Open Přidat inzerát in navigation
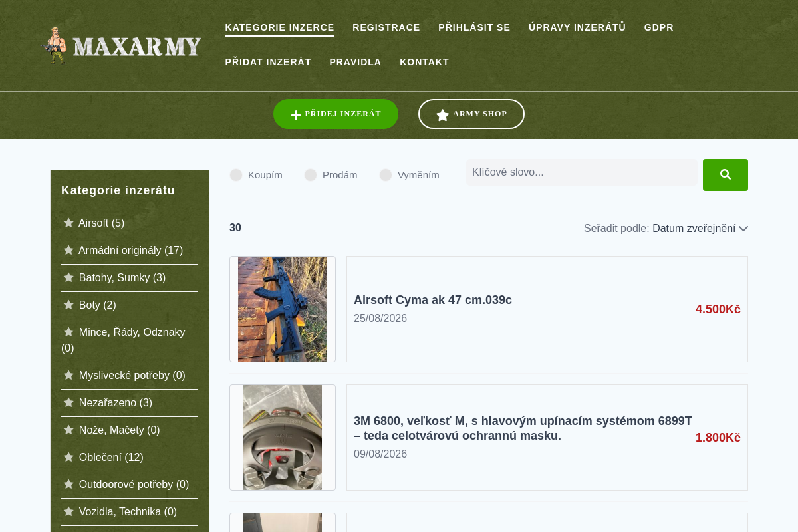 pos(268,62)
